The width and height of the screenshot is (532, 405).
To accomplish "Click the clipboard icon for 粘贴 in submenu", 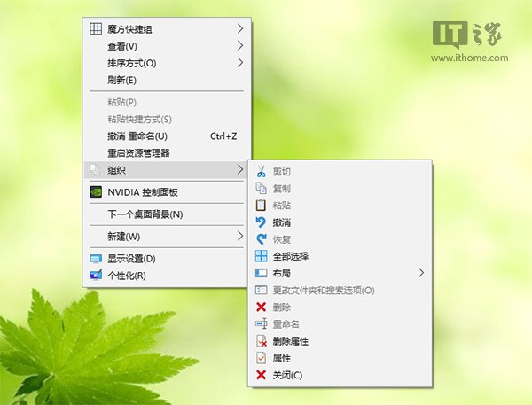I will tap(261, 206).
